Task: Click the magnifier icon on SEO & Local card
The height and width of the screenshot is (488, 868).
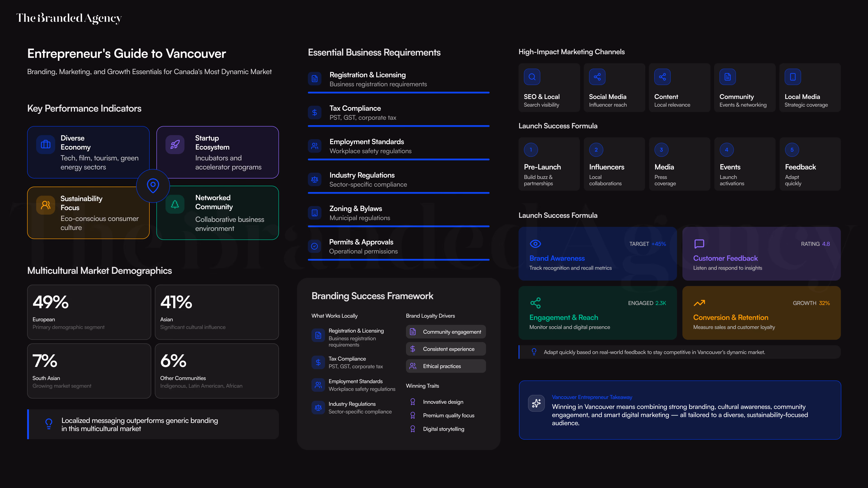Action: click(x=532, y=77)
